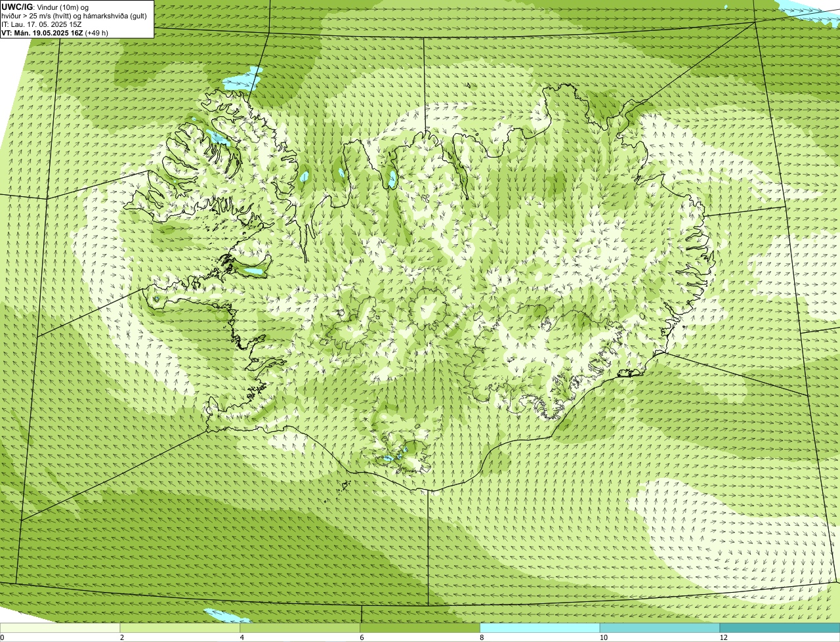Viewport: 840px width, 642px height.
Task: Click the 10–12 m/s turquoise legend swatch
Action: (660, 628)
